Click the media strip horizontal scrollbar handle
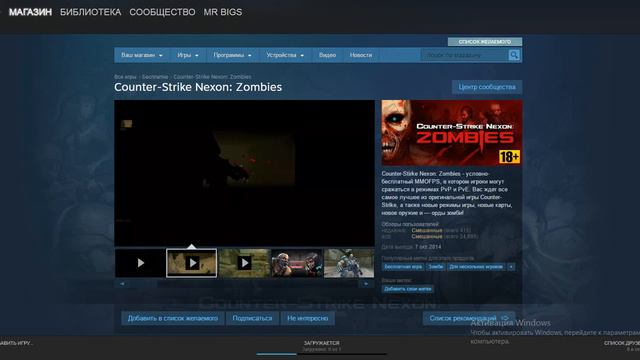 pos(142,284)
